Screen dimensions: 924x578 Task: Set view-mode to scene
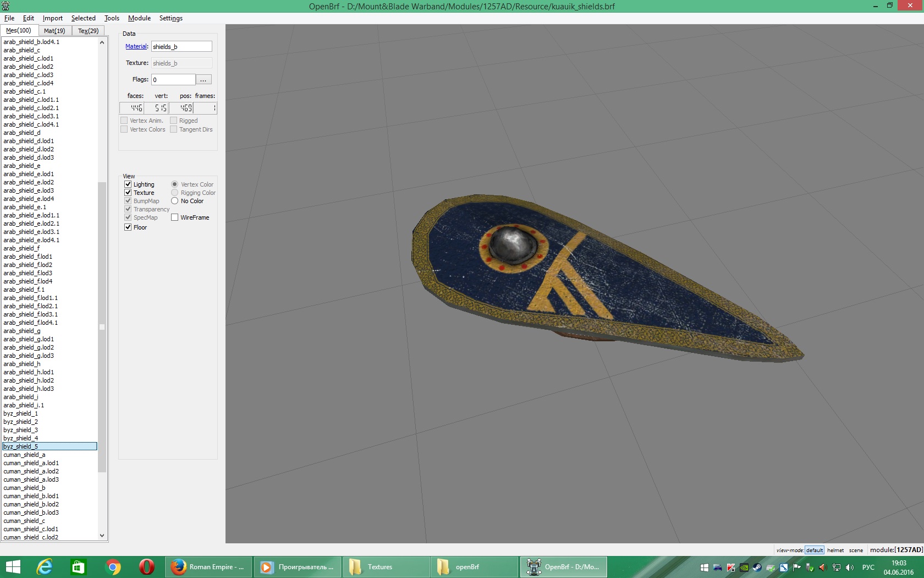click(856, 550)
